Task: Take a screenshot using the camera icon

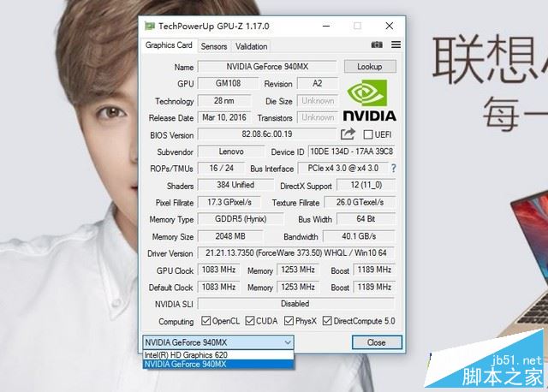Action: [377, 45]
